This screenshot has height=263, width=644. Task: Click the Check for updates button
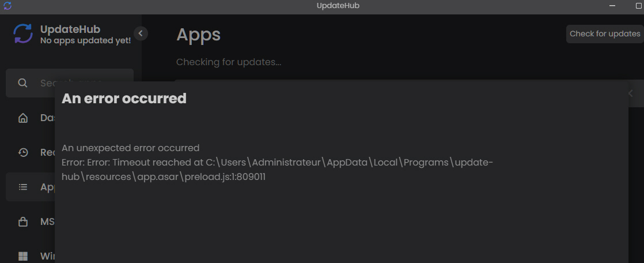tap(605, 33)
